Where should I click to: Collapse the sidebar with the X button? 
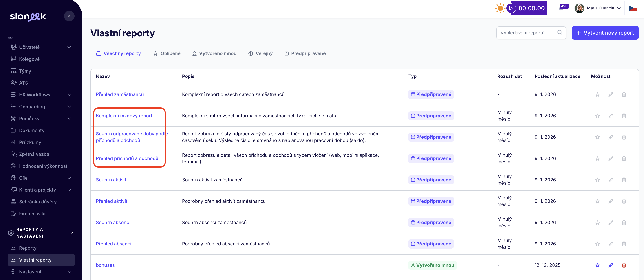coord(69,16)
